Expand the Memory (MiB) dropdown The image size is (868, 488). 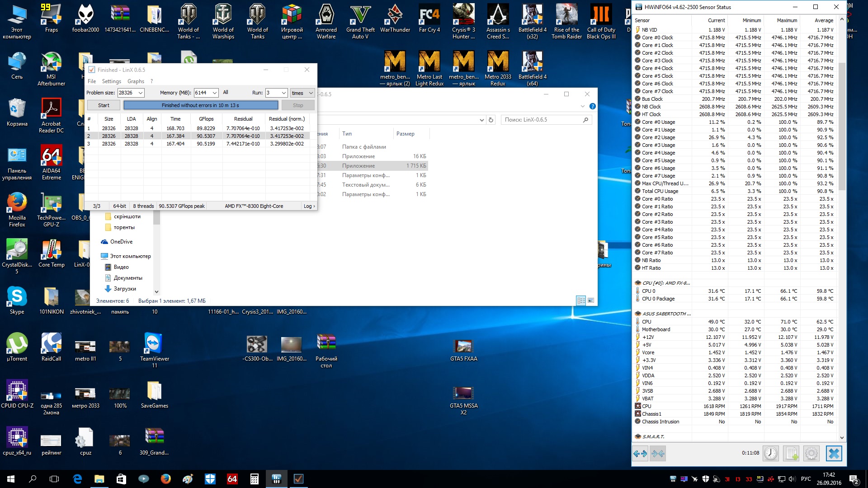pos(214,93)
